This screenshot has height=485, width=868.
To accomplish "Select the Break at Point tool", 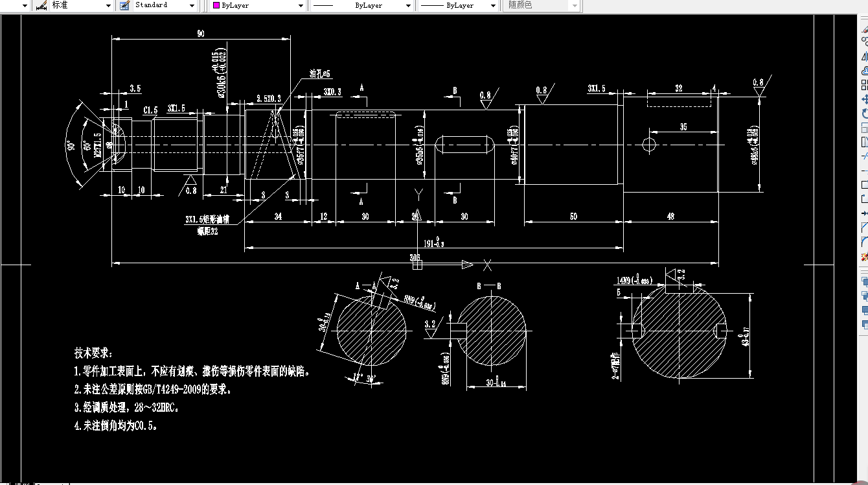I will click(864, 185).
